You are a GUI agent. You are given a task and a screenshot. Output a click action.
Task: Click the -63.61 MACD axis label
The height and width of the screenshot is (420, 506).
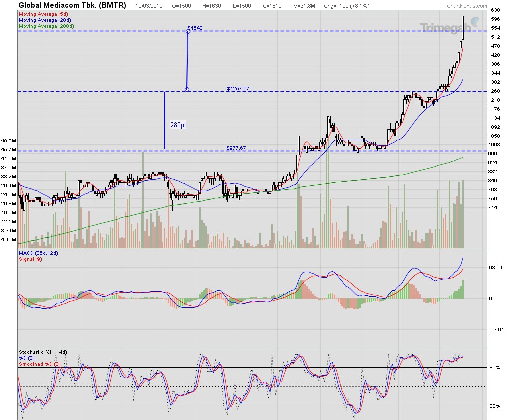(x=496, y=330)
